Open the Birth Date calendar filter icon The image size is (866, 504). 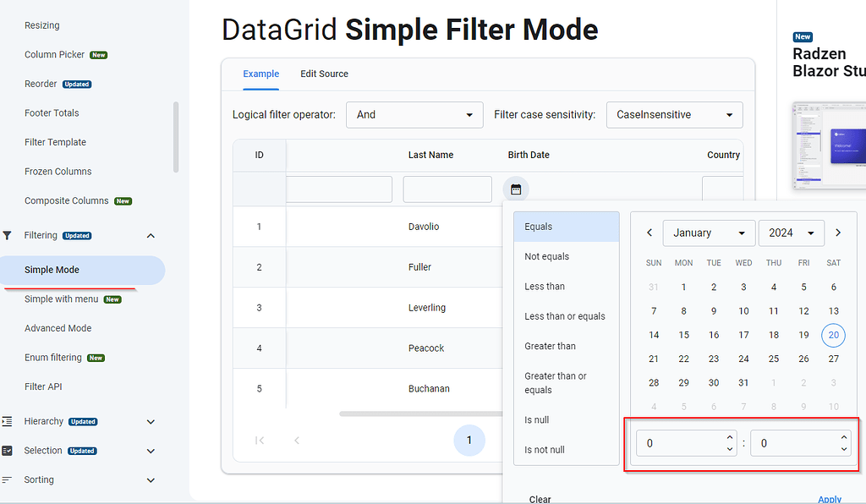[516, 189]
